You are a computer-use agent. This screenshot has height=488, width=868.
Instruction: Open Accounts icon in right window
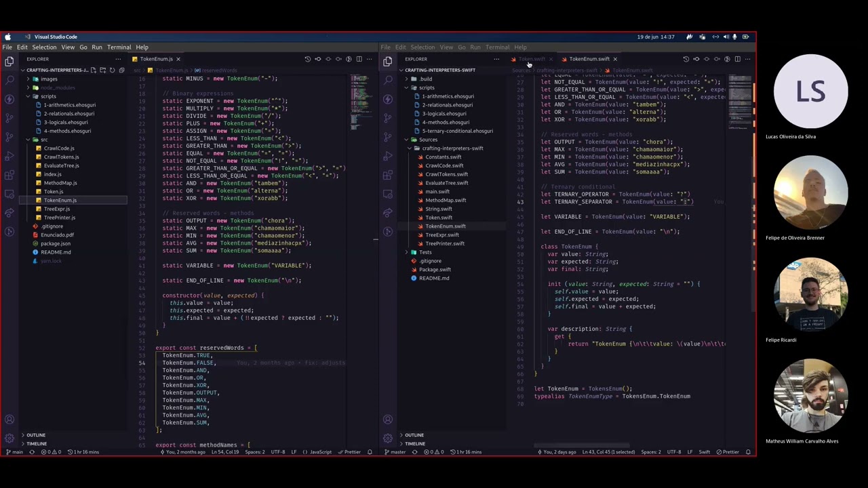click(x=388, y=420)
